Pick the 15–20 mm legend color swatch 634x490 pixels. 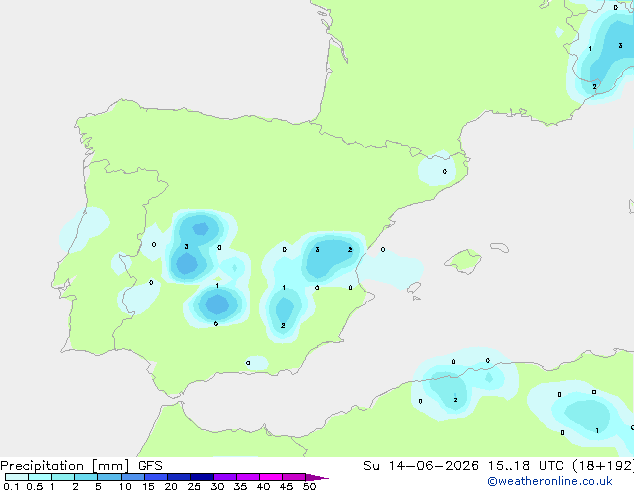[155, 477]
